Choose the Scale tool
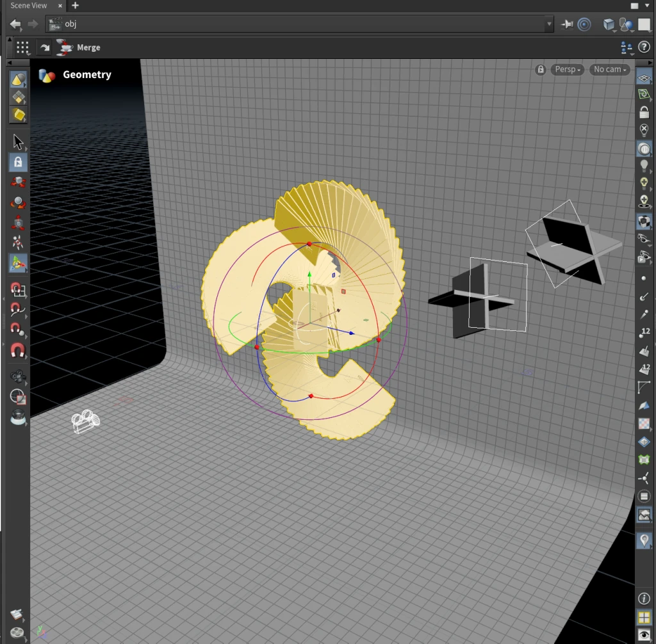Image resolution: width=656 pixels, height=644 pixels. (x=18, y=223)
